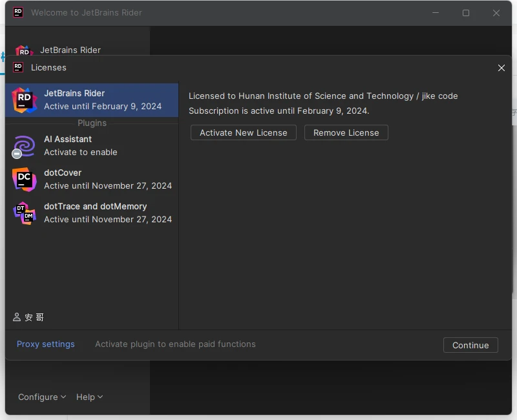Select AI Assistant in plugins list
The width and height of the screenshot is (517, 420).
102,145
